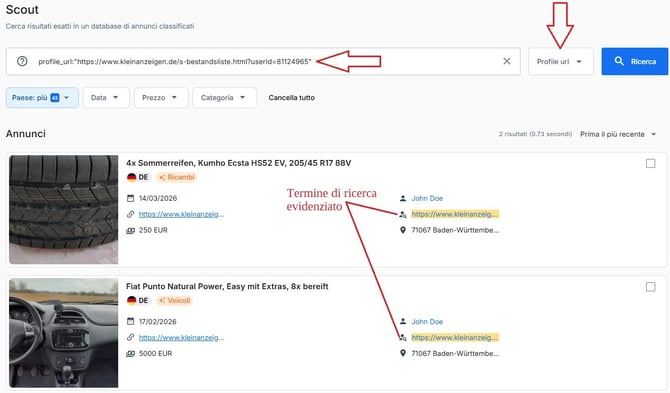Screen dimensions: 670x393
Task: Click the 2 risultati results count text
Action: [x=535, y=134]
